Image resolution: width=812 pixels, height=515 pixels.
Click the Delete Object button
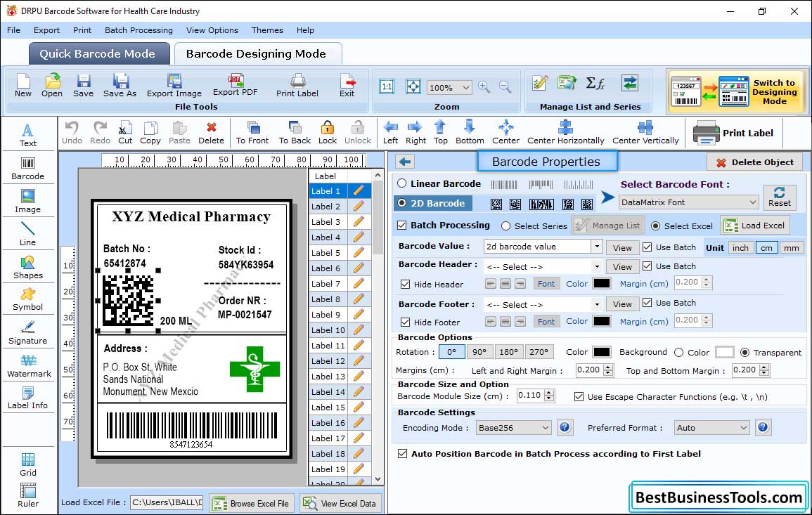754,162
